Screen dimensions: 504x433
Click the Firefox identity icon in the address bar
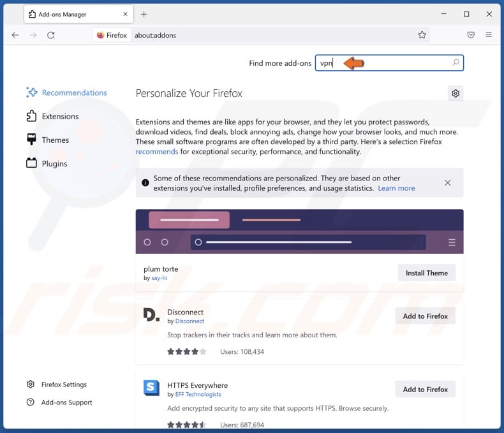click(112, 35)
